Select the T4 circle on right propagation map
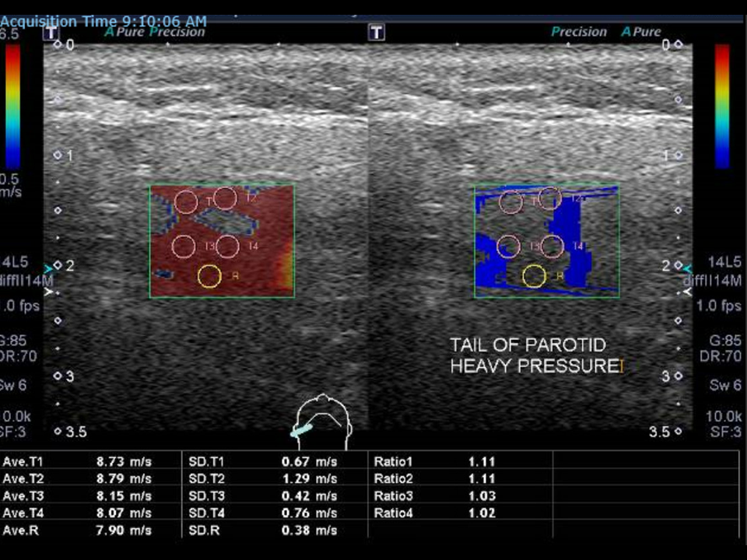 552,247
